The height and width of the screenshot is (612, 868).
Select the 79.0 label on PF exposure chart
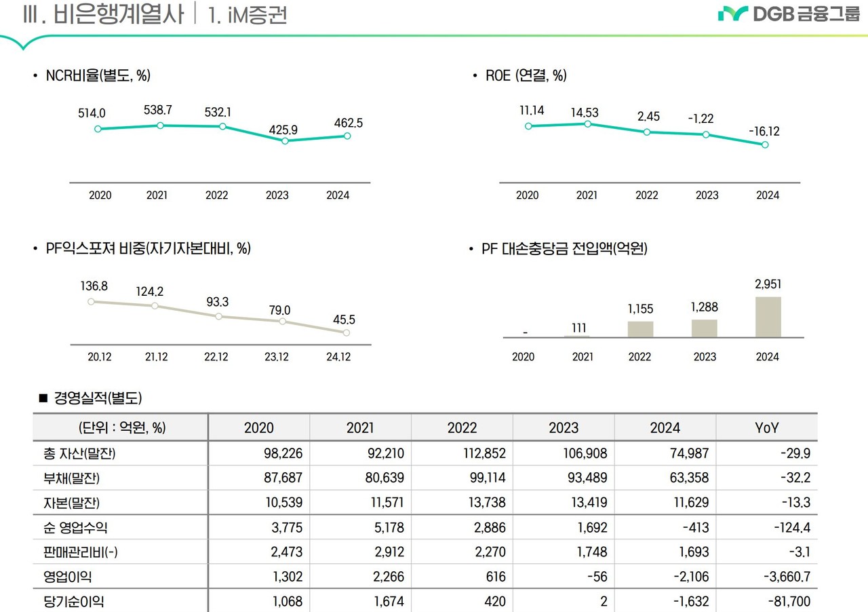click(279, 310)
